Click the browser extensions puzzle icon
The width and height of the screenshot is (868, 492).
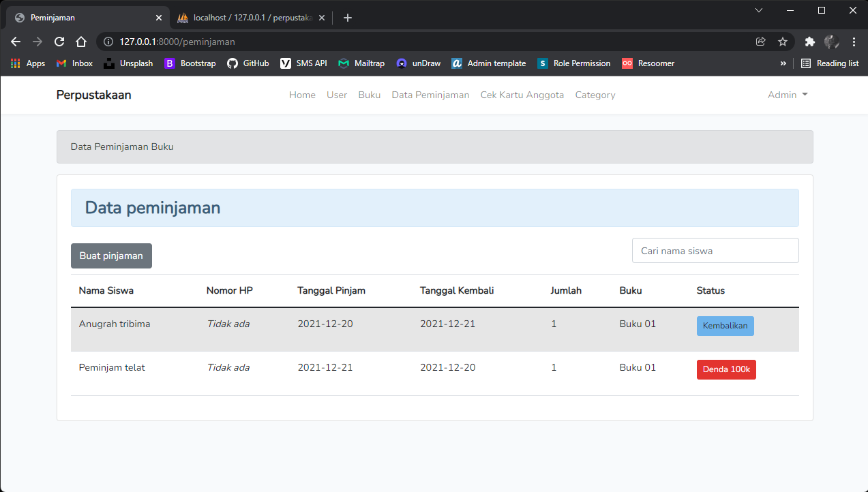point(809,42)
